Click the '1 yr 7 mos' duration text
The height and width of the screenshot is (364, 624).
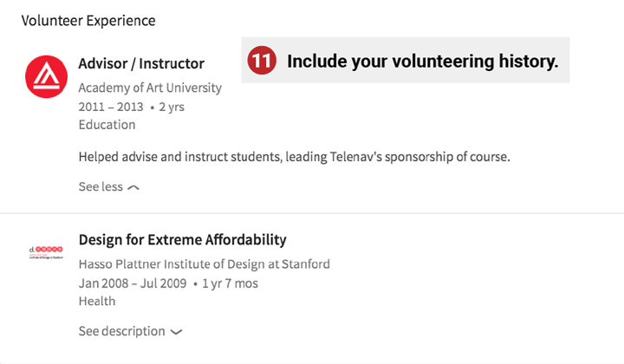[x=230, y=283]
